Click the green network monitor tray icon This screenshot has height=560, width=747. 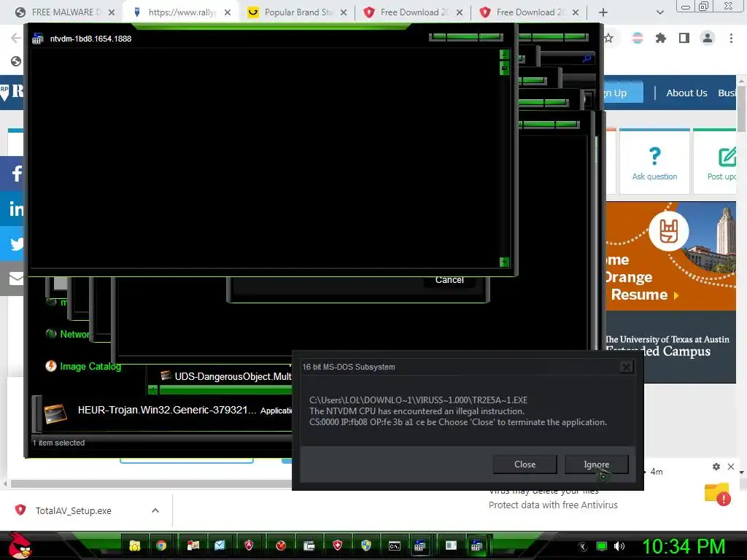coord(602,546)
